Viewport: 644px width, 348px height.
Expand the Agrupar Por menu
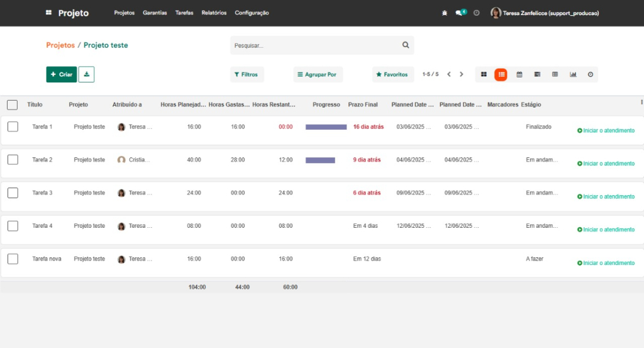pos(317,74)
